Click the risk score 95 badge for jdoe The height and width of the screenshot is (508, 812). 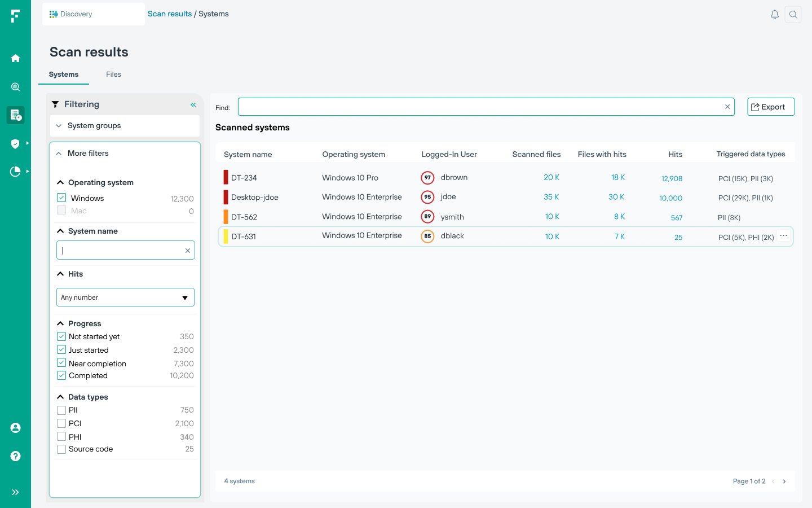[428, 197]
